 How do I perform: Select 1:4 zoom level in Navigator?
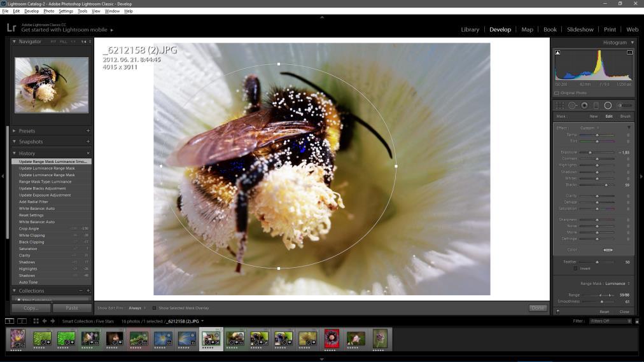[x=84, y=42]
